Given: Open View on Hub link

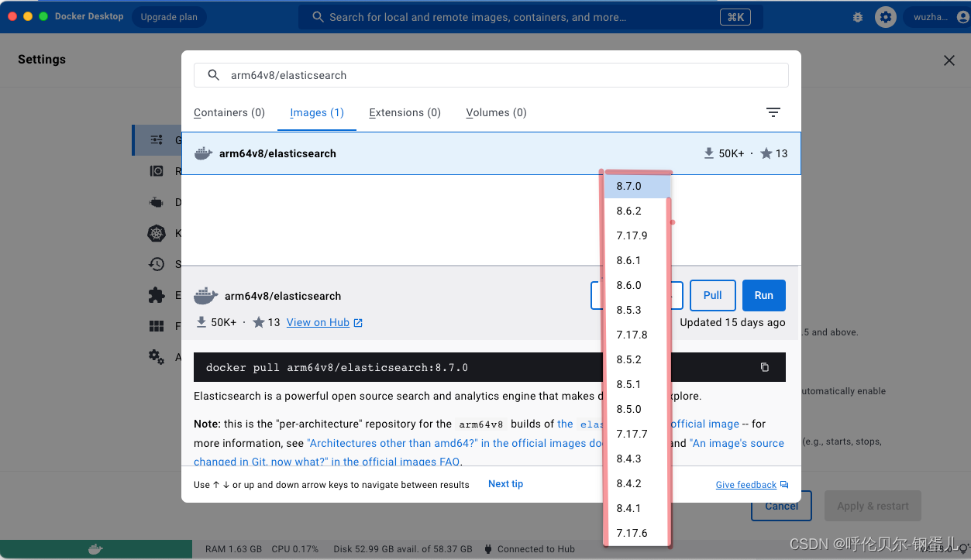Looking at the screenshot, I should [x=324, y=322].
